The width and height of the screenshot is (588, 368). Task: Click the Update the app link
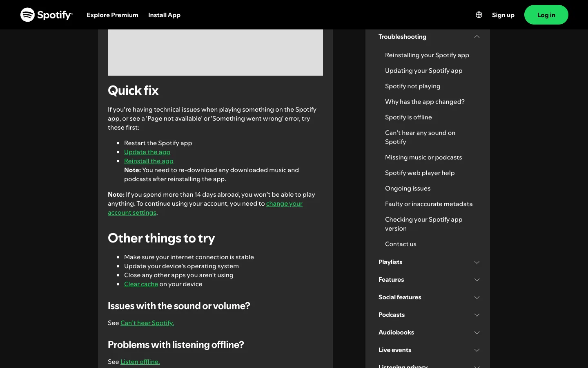pyautogui.click(x=147, y=152)
